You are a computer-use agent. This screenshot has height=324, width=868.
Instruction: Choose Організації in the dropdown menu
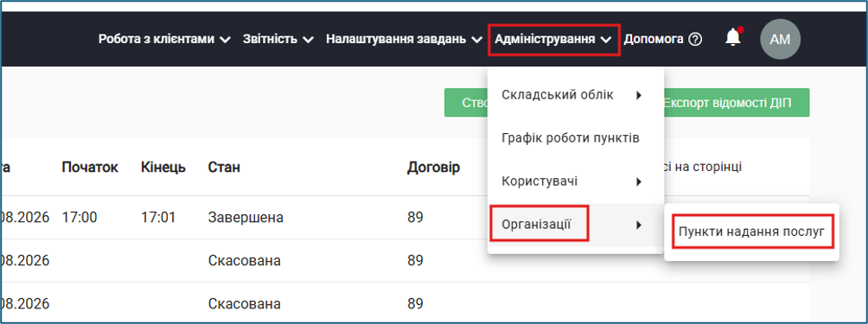point(576,225)
